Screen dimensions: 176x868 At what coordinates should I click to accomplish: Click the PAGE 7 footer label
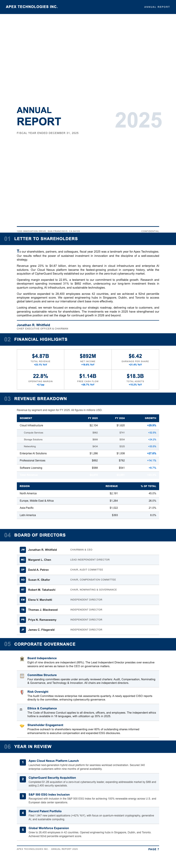tap(153, 849)
